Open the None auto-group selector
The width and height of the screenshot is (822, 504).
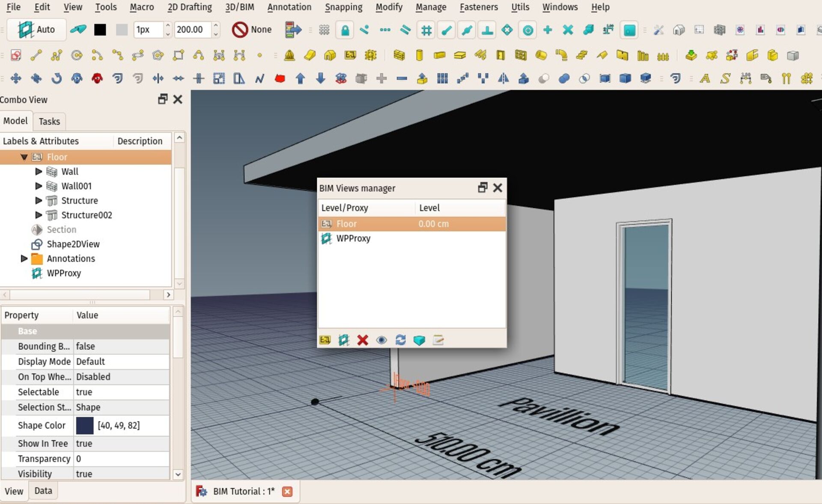coord(252,30)
